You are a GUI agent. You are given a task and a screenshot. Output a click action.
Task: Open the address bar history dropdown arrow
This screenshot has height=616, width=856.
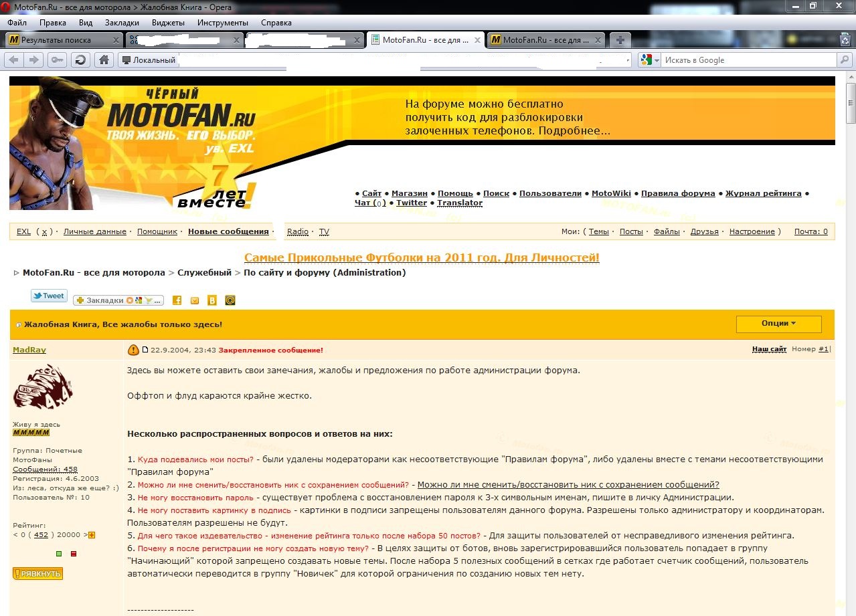(x=626, y=60)
